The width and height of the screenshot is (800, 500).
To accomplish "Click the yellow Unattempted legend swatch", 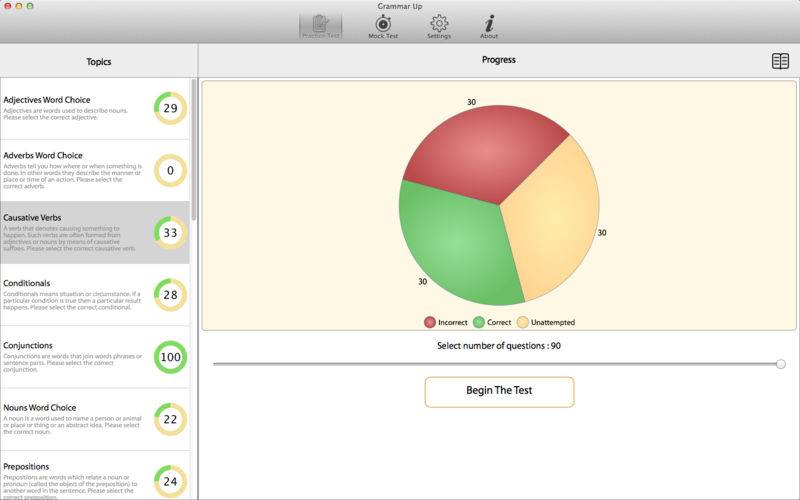I will click(522, 322).
